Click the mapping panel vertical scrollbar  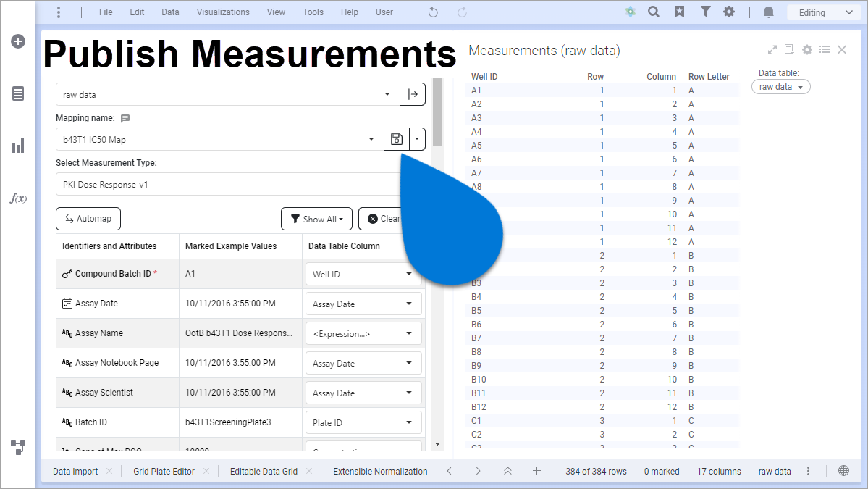[x=437, y=112]
